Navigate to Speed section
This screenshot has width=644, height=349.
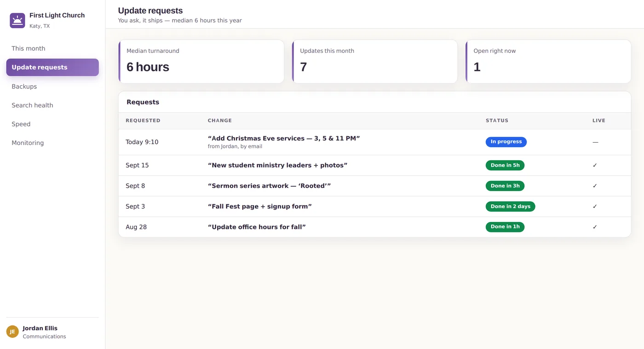(52, 124)
